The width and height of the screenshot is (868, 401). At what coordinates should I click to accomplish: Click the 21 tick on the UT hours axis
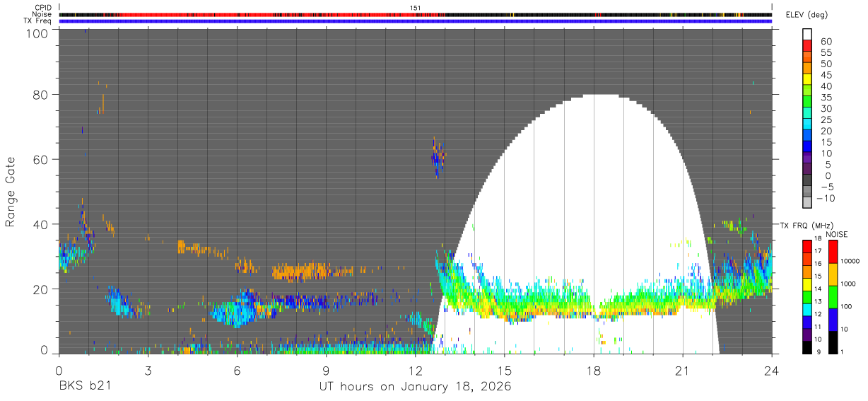(683, 370)
